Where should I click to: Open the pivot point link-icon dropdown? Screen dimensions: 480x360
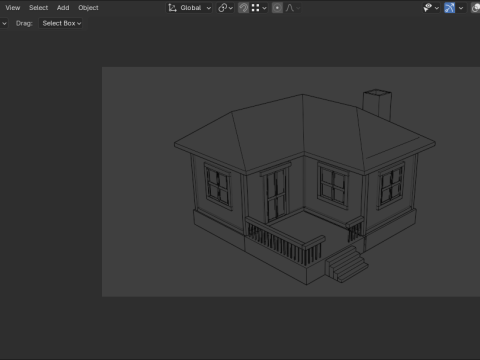[x=225, y=8]
